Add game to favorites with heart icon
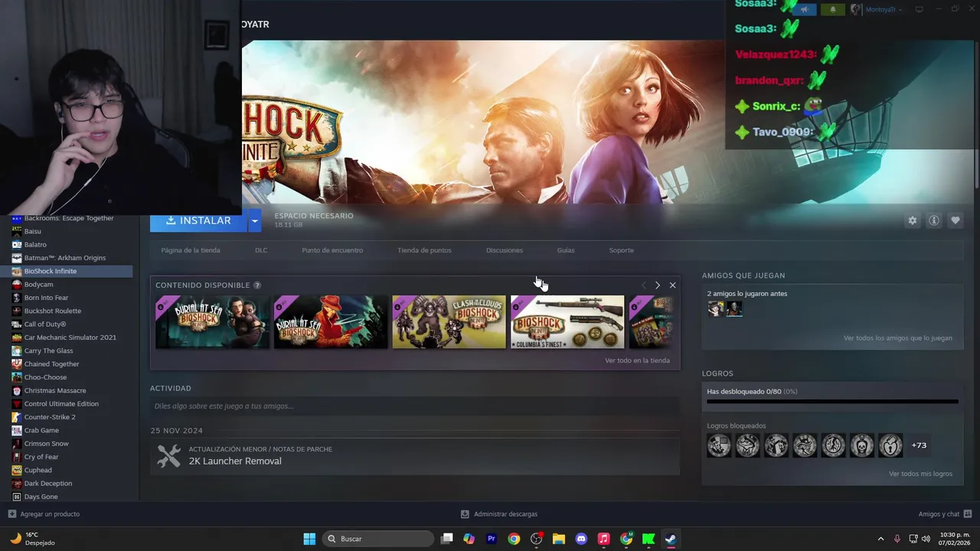This screenshot has height=551, width=980. pyautogui.click(x=955, y=220)
